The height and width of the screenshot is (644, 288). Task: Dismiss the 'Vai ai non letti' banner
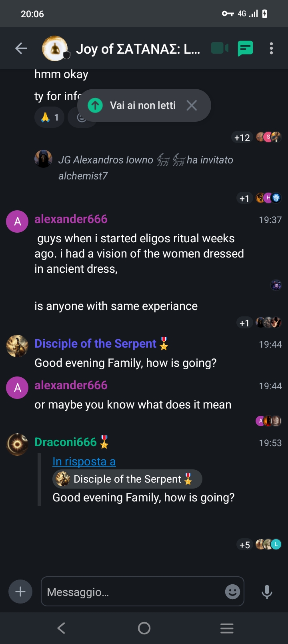(x=192, y=105)
